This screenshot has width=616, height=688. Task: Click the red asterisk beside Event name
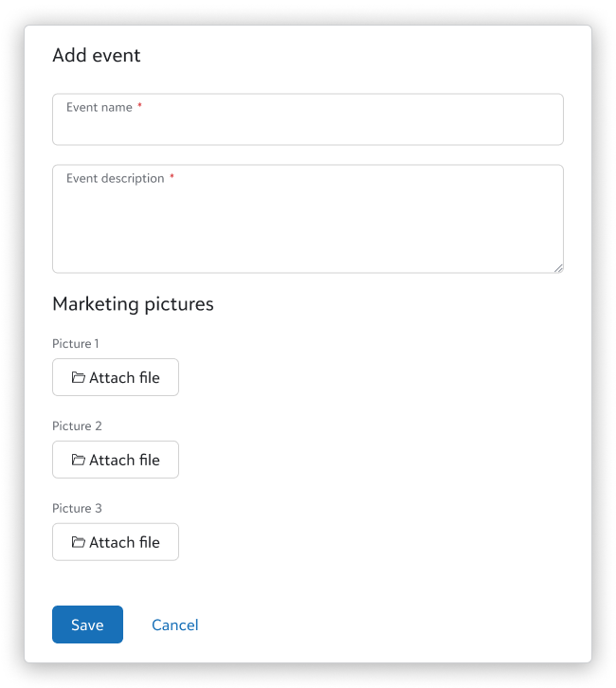click(140, 107)
